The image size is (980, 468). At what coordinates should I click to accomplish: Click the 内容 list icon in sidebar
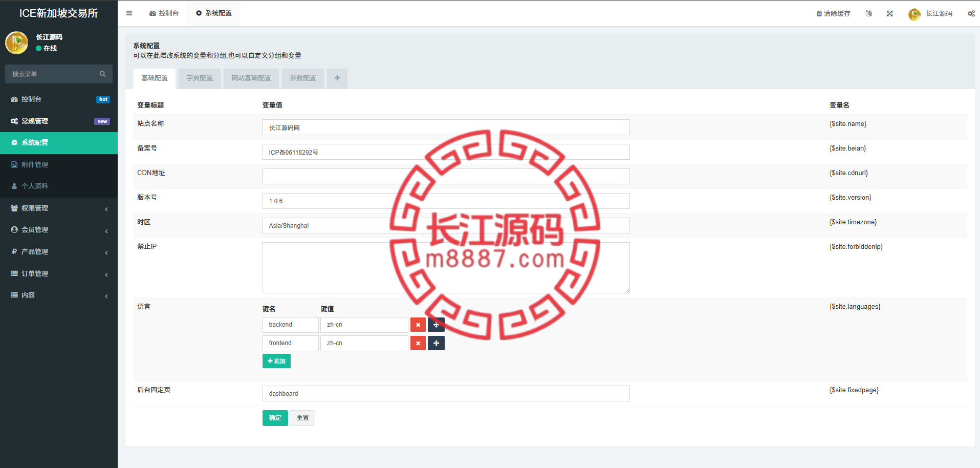[x=14, y=295]
